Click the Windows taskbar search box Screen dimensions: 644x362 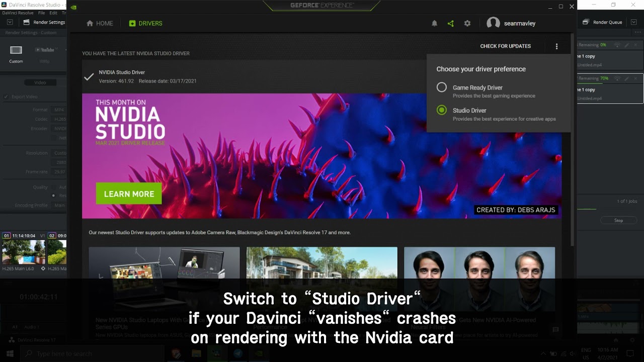click(x=93, y=353)
